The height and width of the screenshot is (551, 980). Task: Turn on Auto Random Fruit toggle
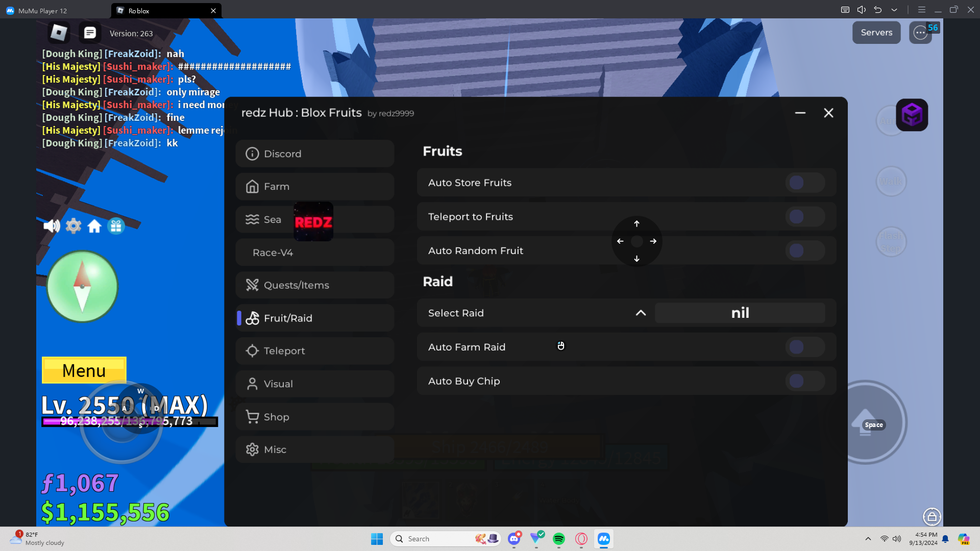pos(805,251)
